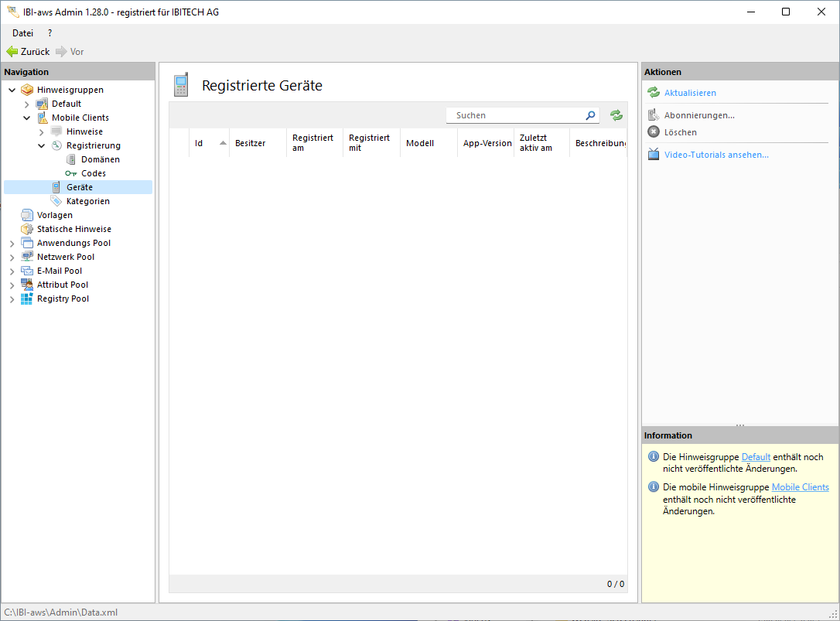Click the green Zurück back arrow
The width and height of the screenshot is (840, 621).
pyautogui.click(x=12, y=52)
